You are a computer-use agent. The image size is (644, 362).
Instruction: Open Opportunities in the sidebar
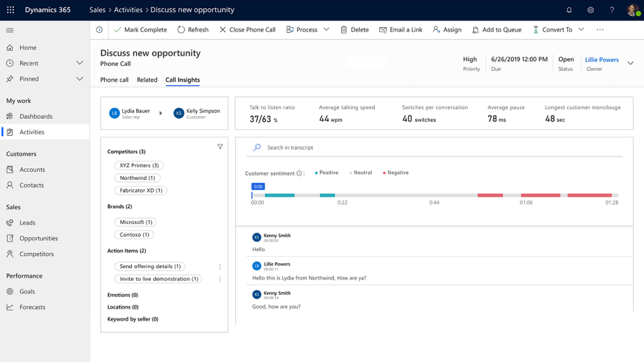point(39,238)
